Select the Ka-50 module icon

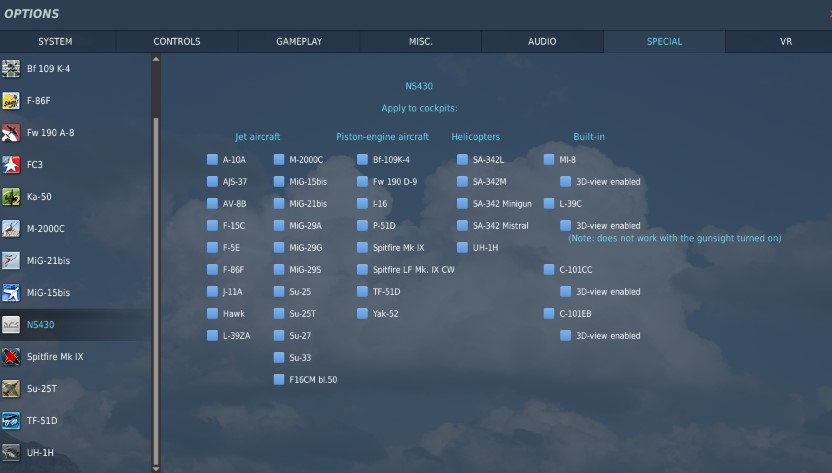(x=11, y=196)
